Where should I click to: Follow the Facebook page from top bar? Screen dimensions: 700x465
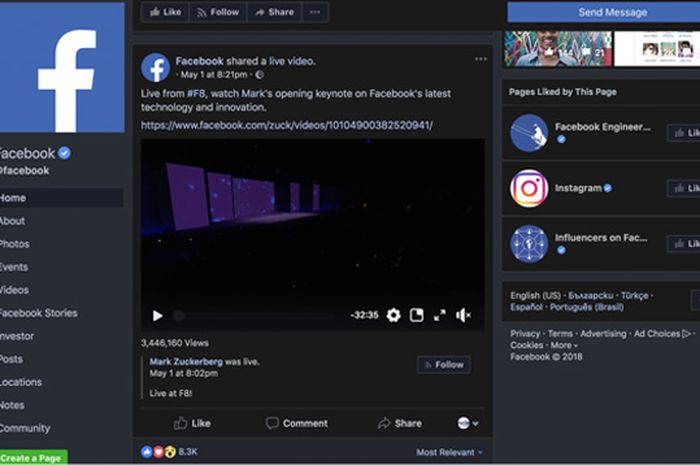pyautogui.click(x=218, y=12)
